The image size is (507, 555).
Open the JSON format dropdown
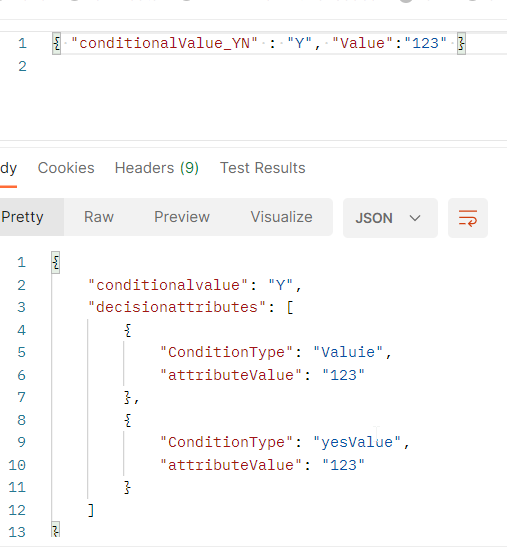point(390,218)
